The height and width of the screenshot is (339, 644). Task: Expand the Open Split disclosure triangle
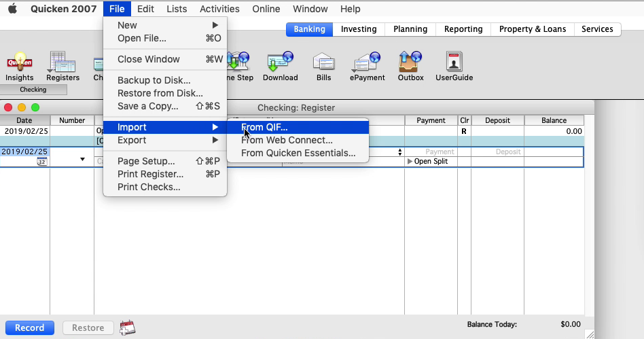pos(410,162)
